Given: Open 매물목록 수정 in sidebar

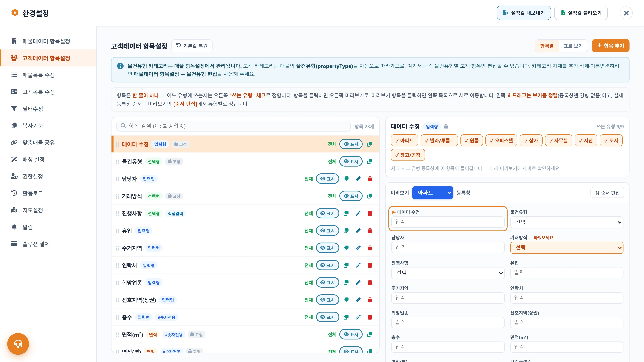Looking at the screenshot, I should click(x=48, y=75).
